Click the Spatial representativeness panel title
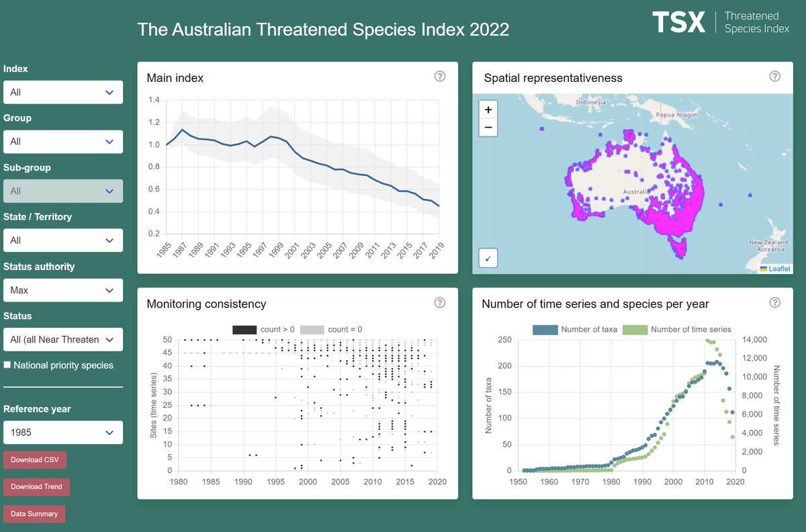 coord(553,78)
